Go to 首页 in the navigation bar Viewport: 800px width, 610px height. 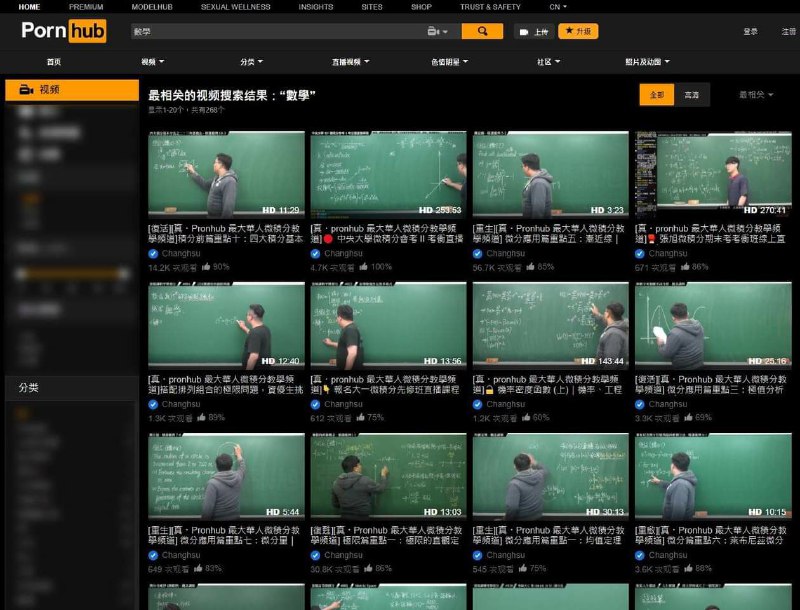coord(54,62)
